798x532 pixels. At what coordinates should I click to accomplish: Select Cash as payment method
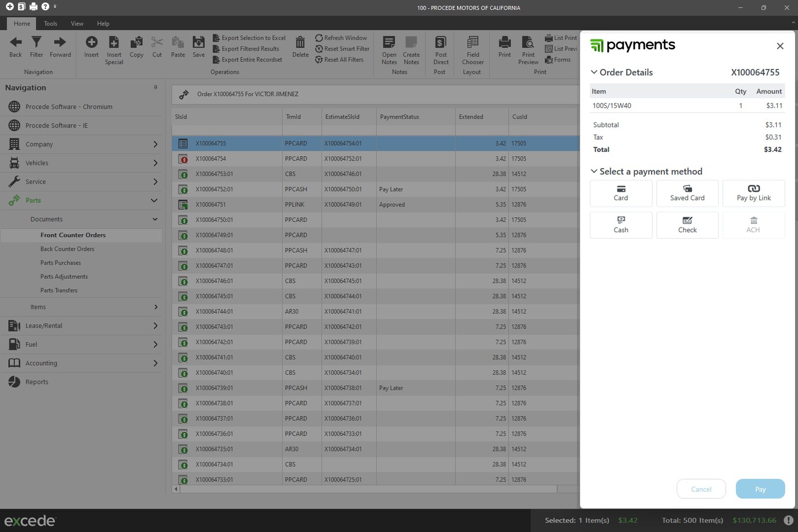[x=621, y=225]
